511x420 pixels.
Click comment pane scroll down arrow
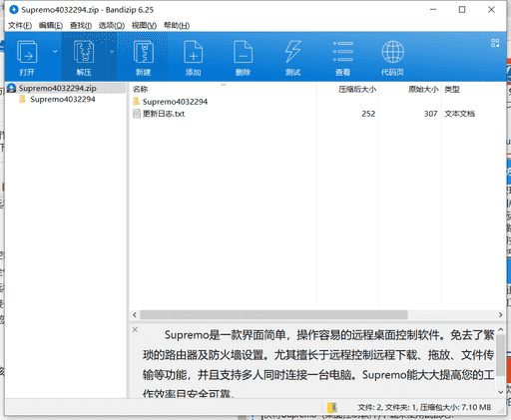501,392
